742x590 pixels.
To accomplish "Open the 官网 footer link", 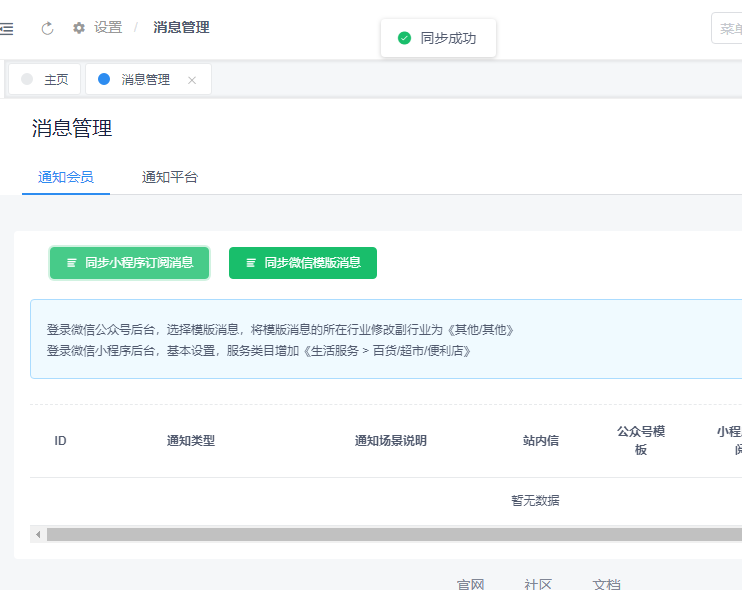I will coord(471,584).
